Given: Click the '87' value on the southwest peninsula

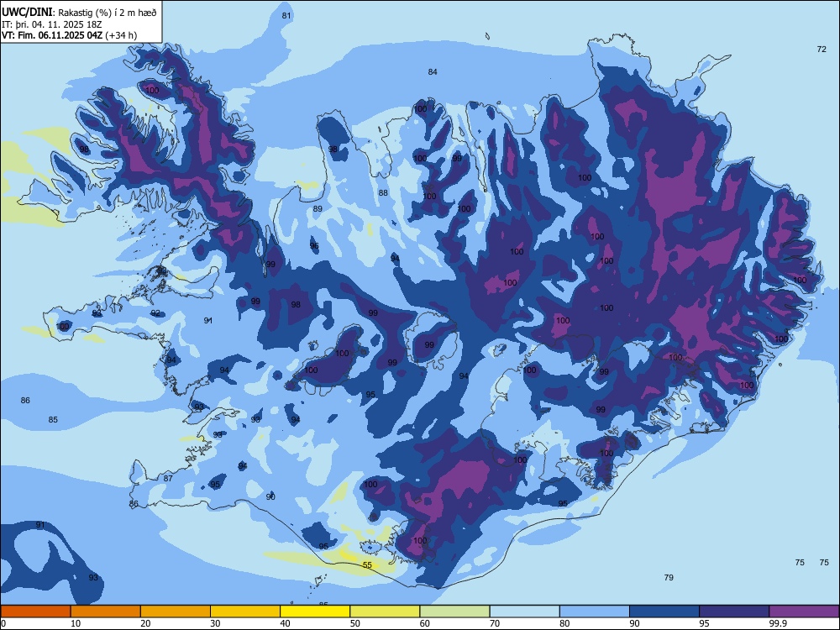Looking at the screenshot, I should [x=168, y=479].
